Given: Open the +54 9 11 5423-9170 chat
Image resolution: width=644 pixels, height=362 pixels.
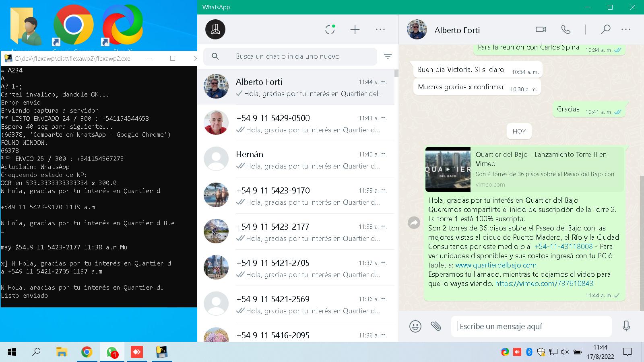Looking at the screenshot, I should coord(296,195).
